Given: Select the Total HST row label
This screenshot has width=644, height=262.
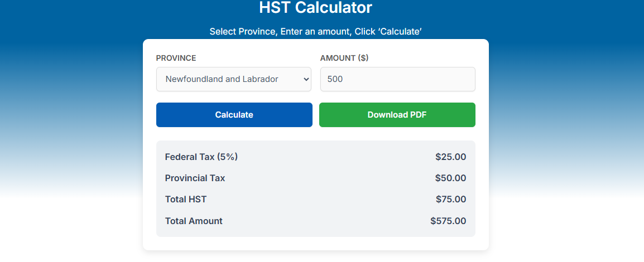Looking at the screenshot, I should [x=186, y=200].
